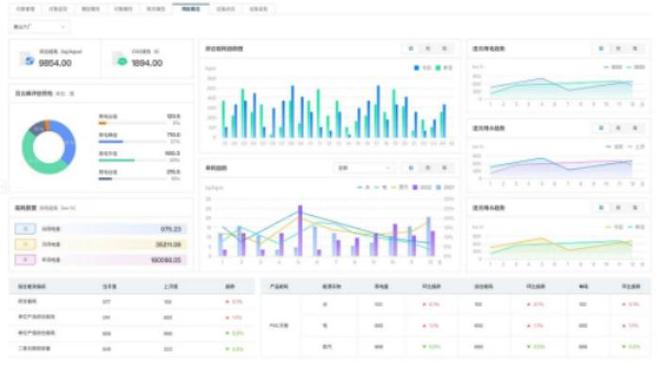Choose the last period button in the top-right trend panel
660x366 pixels.
635,49
